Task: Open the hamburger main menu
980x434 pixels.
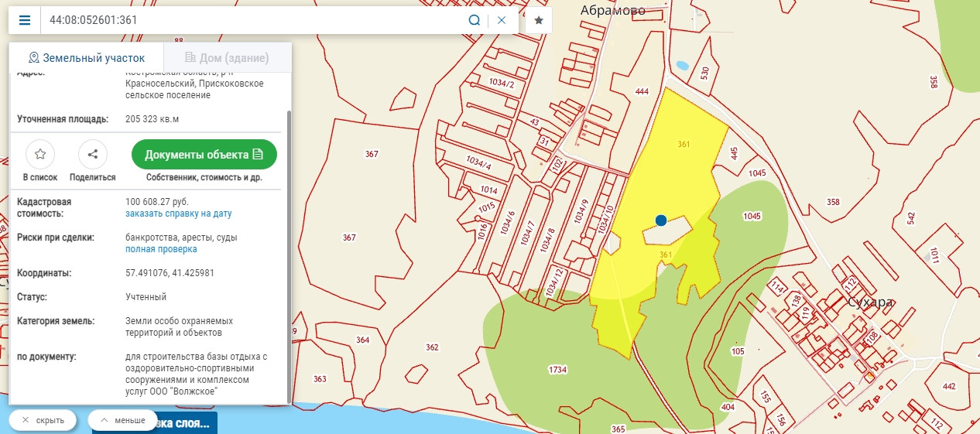Action: pyautogui.click(x=25, y=20)
